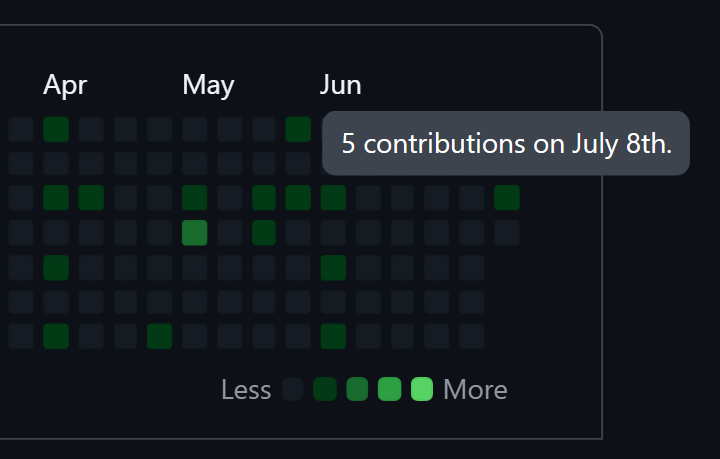
Task: Click the bottom-row green cell between Apr and May
Action: pyautogui.click(x=160, y=336)
